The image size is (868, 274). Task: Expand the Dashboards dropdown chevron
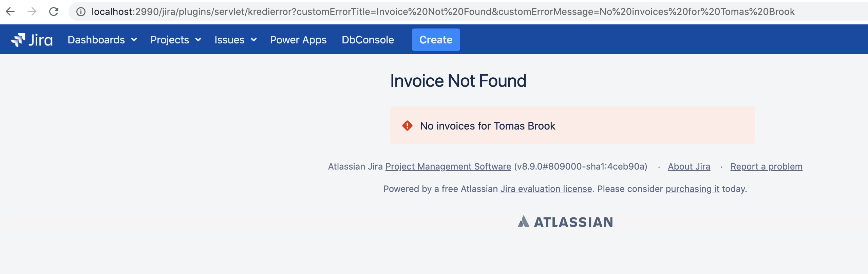(134, 40)
